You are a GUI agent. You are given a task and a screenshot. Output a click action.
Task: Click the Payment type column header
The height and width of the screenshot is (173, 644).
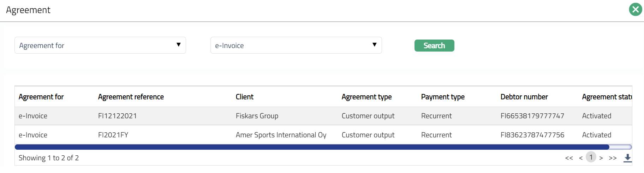pos(442,97)
